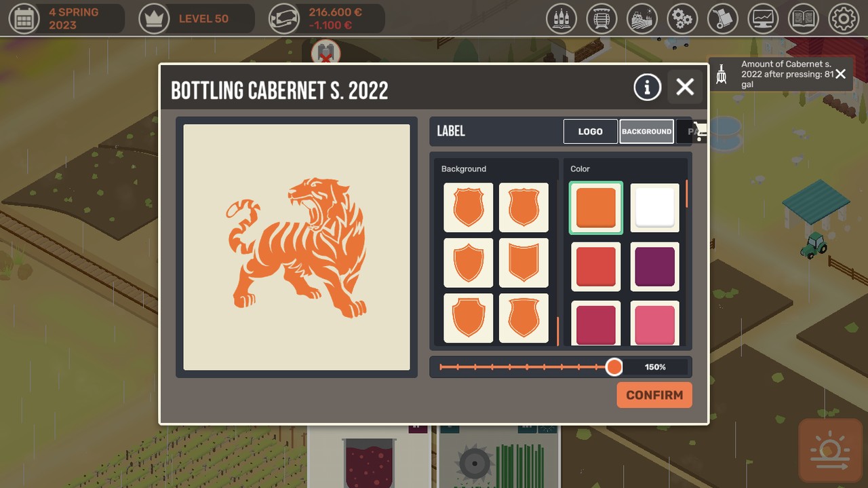The image size is (868, 488).
Task: Show bottling info with the i icon
Action: (647, 87)
